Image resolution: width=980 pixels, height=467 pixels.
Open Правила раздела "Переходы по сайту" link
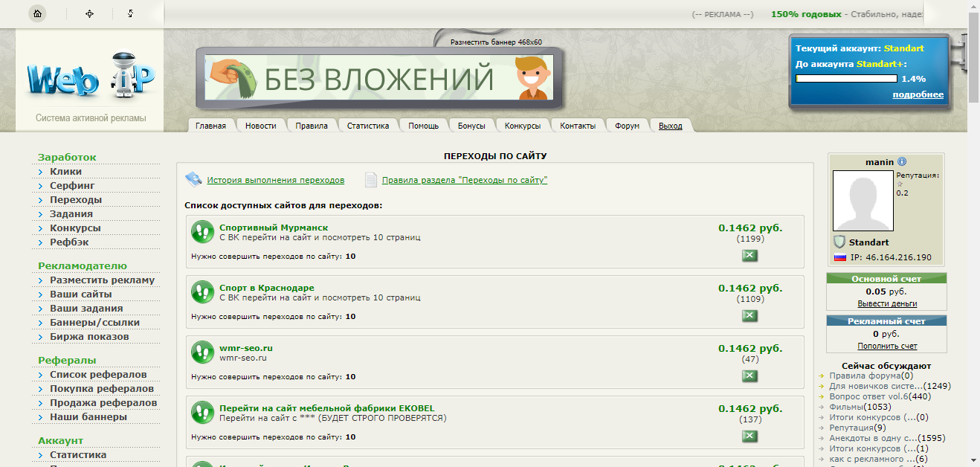point(465,180)
